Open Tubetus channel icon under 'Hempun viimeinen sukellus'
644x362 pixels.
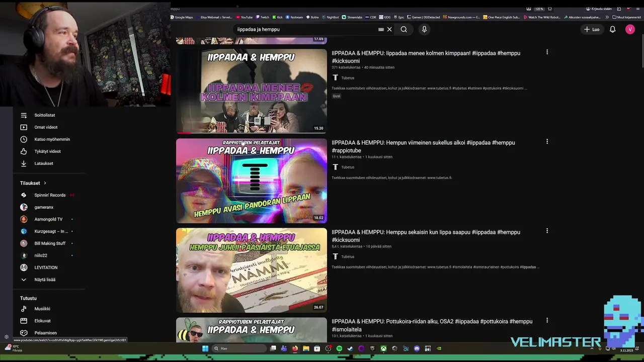(335, 167)
